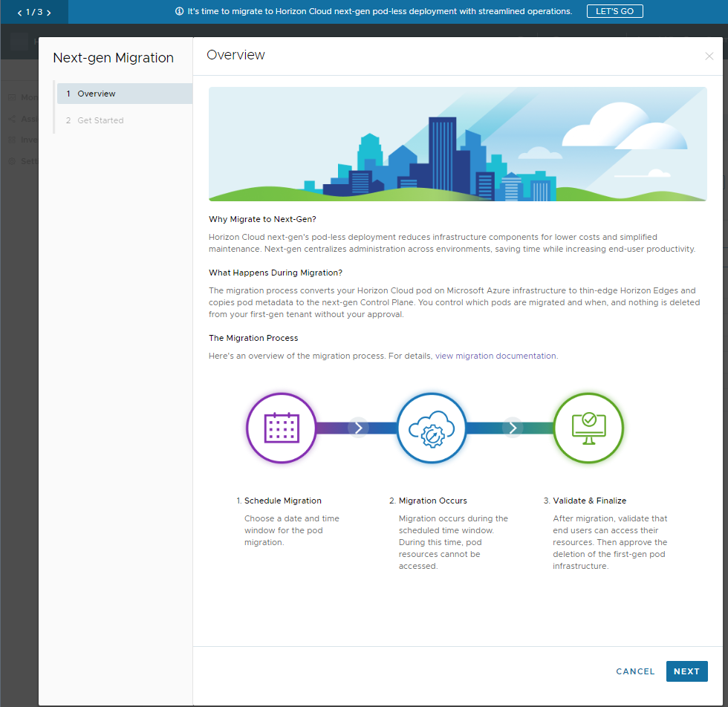The image size is (728, 707).
Task: Click the green monitor Validate & Finalize icon
Action: [588, 428]
